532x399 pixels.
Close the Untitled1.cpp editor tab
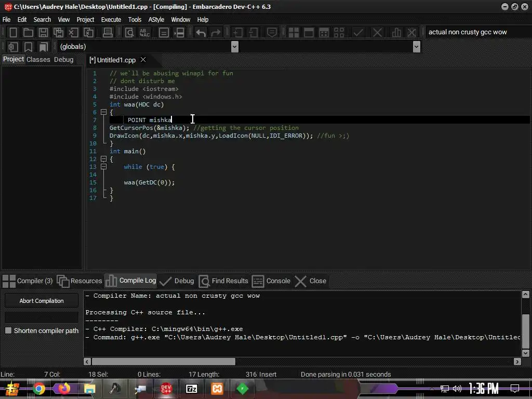click(x=143, y=60)
